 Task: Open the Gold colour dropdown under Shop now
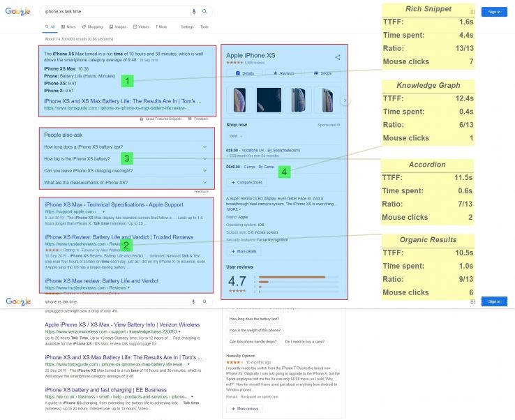pos(236,136)
